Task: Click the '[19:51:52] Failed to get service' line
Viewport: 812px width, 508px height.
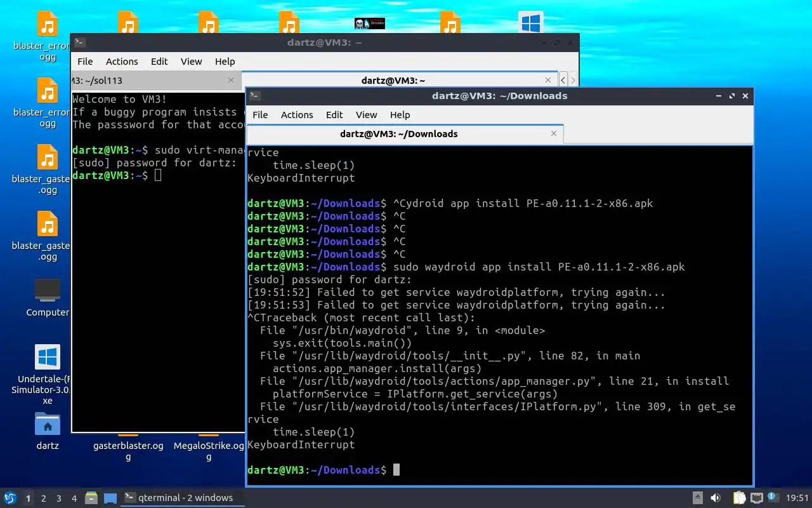Action: click(457, 292)
